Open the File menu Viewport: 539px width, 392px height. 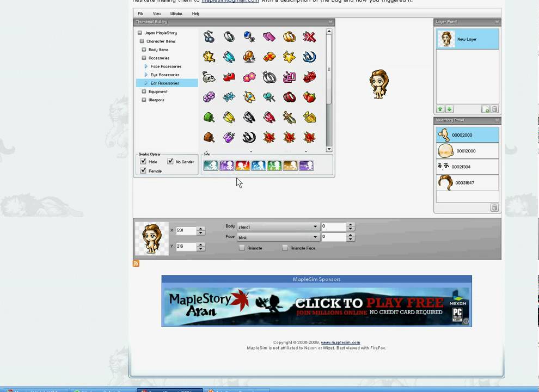140,14
